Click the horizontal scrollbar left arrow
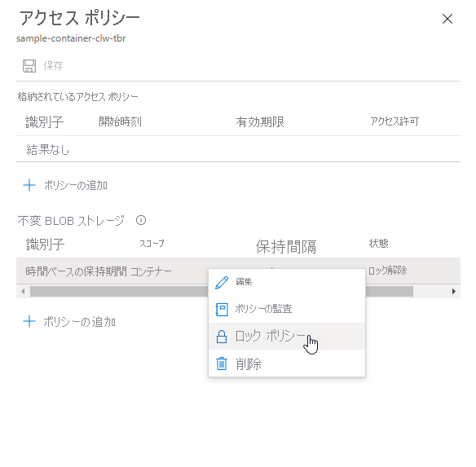The width and height of the screenshot is (476, 467). 23,292
